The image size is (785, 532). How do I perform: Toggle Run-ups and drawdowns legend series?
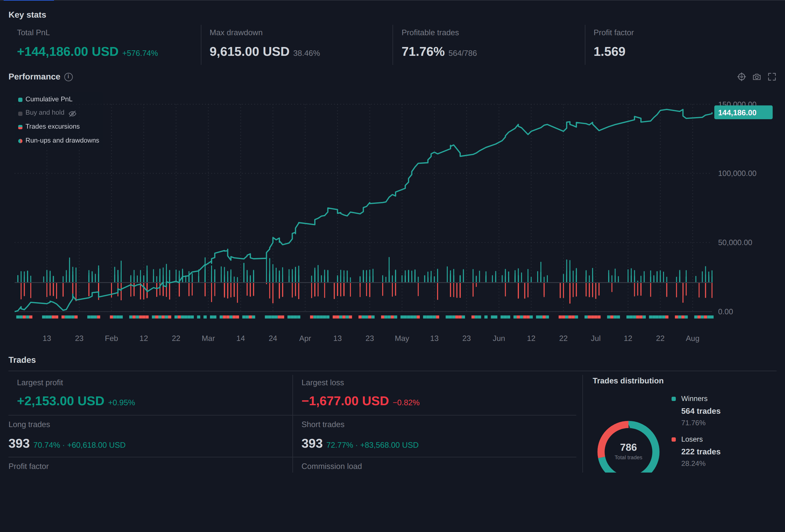tap(59, 140)
